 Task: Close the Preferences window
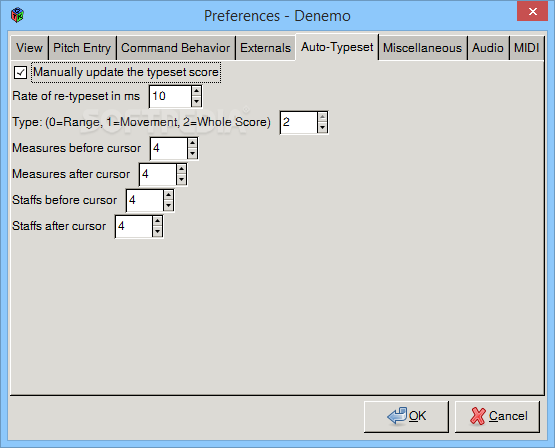(x=532, y=11)
